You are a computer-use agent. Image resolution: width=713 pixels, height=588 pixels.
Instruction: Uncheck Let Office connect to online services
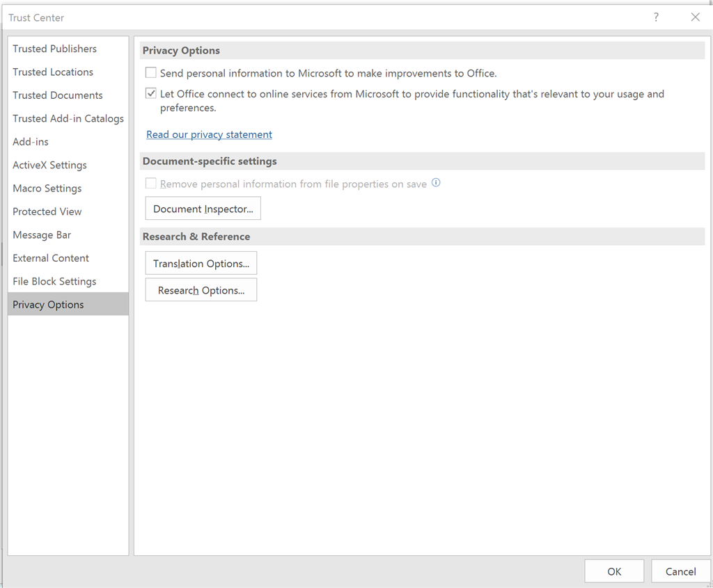[150, 94]
